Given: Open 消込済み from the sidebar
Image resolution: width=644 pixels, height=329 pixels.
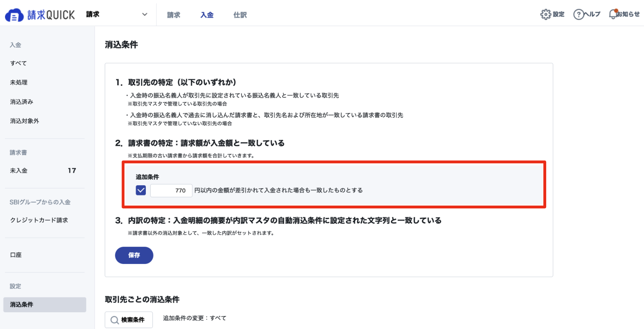Looking at the screenshot, I should pos(22,101).
